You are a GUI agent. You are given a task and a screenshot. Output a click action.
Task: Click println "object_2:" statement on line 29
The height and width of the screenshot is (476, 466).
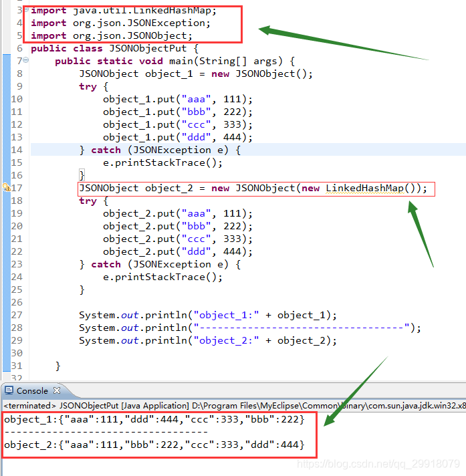pyautogui.click(x=208, y=341)
